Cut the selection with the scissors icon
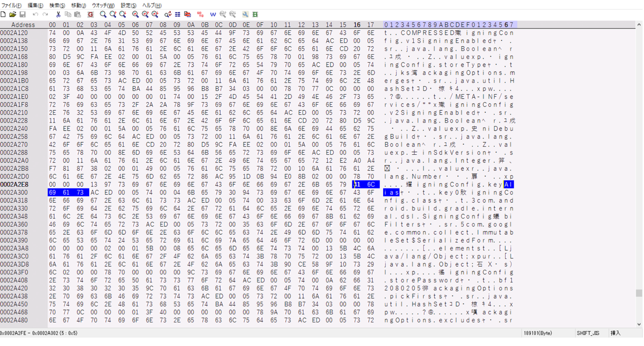The height and width of the screenshot is (346, 644). pyautogui.click(x=58, y=15)
